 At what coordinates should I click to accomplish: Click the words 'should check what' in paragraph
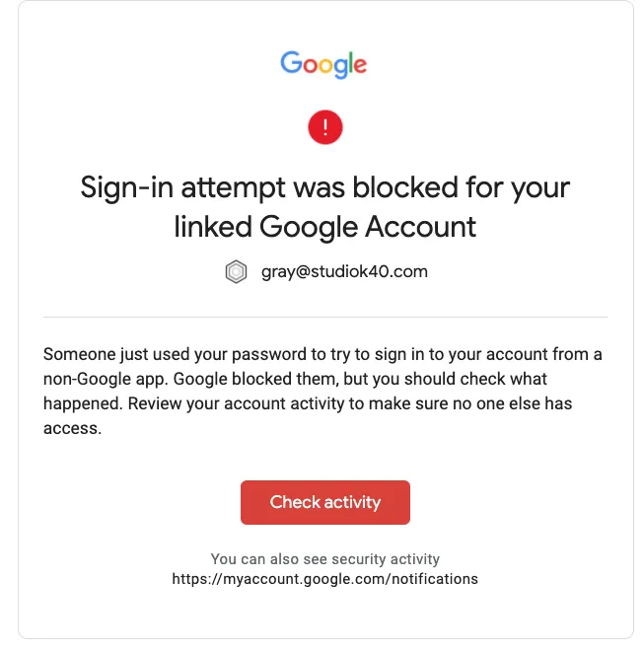[475, 379]
